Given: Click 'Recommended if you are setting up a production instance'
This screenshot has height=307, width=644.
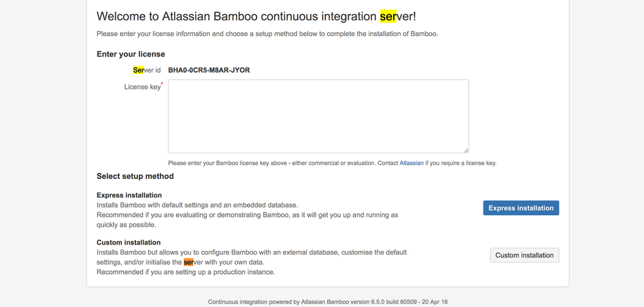Looking at the screenshot, I should (186, 272).
